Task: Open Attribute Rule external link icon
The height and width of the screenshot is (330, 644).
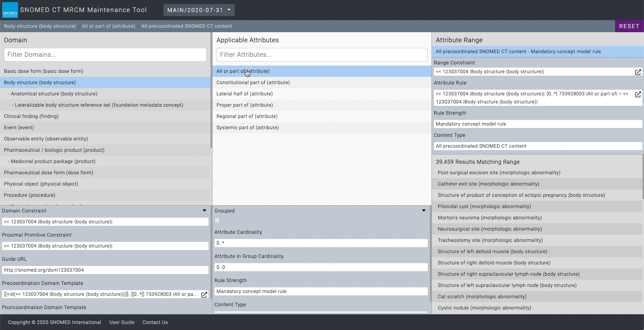Action: [x=638, y=94]
